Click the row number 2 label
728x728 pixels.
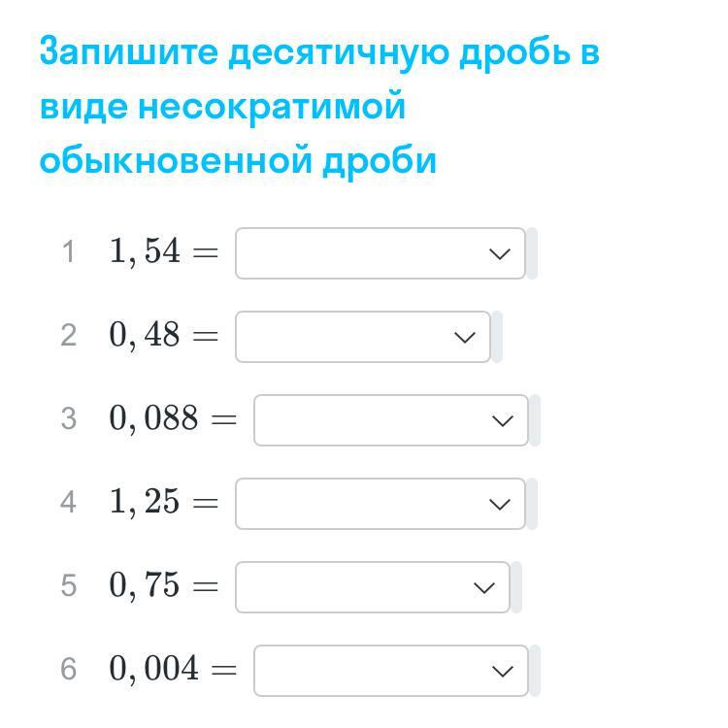[68, 336]
